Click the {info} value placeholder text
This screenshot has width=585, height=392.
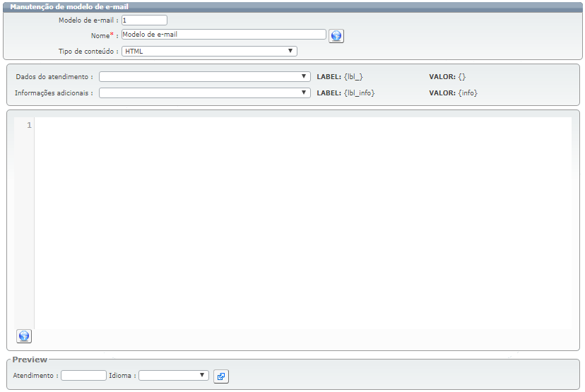coord(468,93)
